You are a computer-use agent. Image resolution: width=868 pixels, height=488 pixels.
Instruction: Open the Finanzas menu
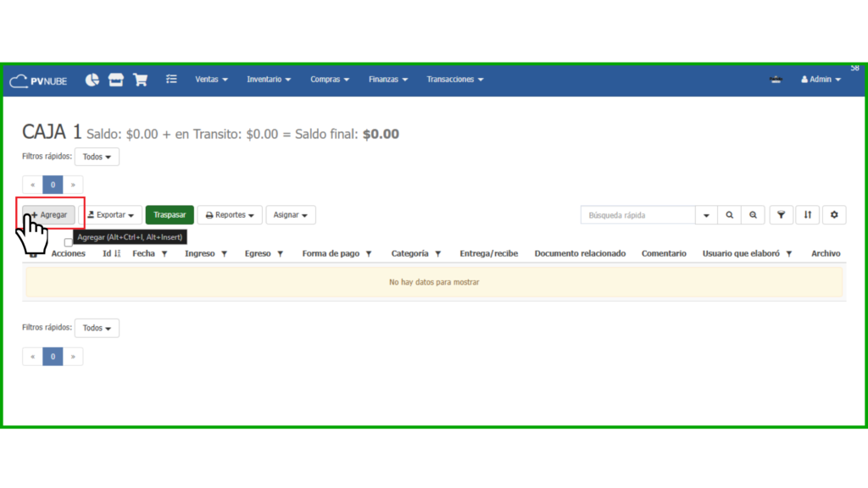point(387,80)
